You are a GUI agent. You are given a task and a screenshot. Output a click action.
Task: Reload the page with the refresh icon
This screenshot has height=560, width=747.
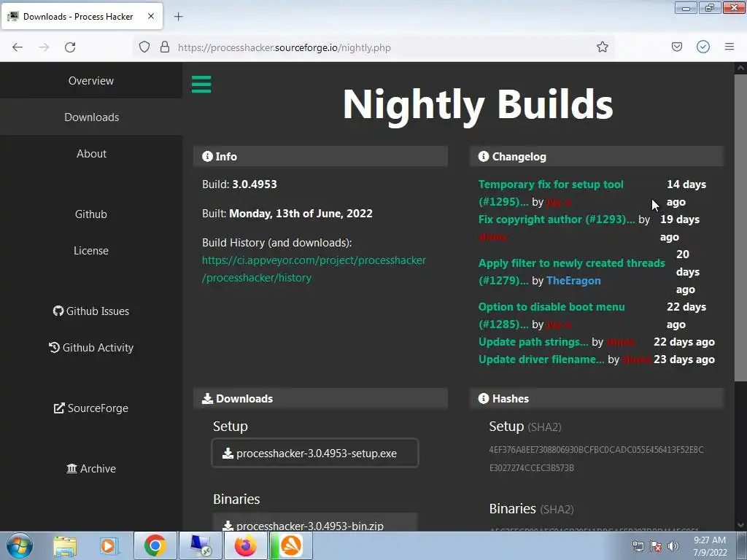click(70, 47)
